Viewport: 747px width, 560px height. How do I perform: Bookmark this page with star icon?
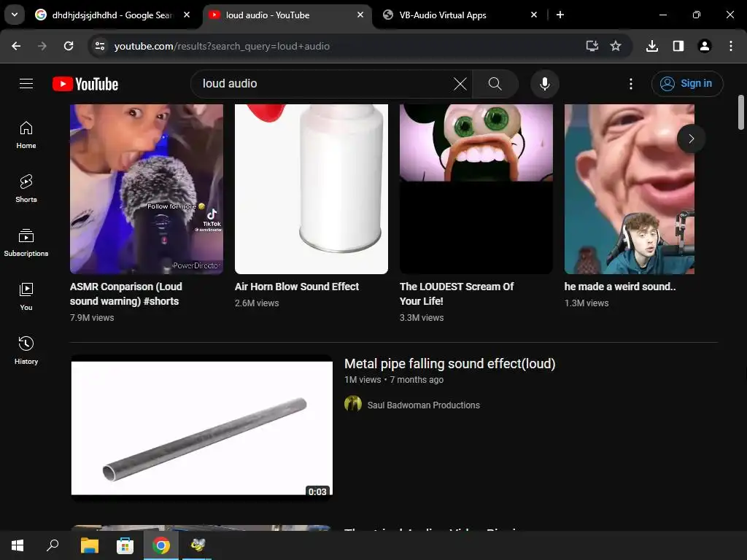point(616,46)
